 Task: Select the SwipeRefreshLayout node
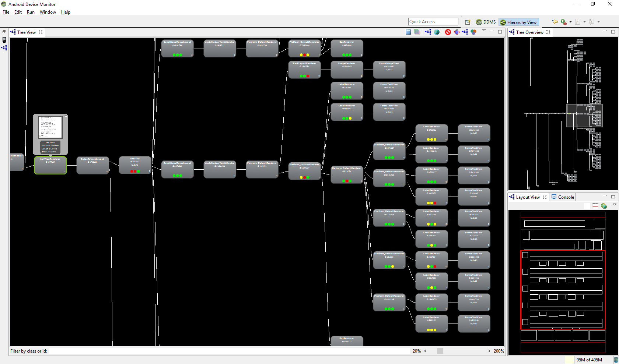point(92,165)
